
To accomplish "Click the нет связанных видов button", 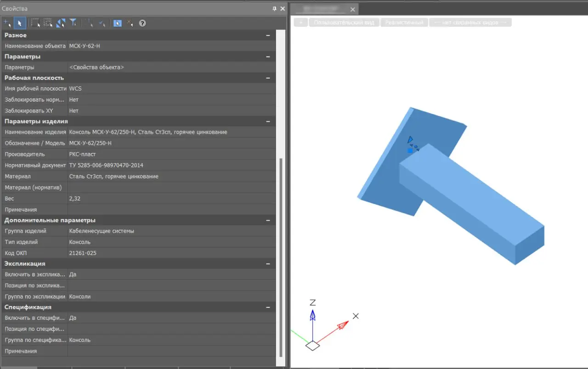I will coord(470,23).
